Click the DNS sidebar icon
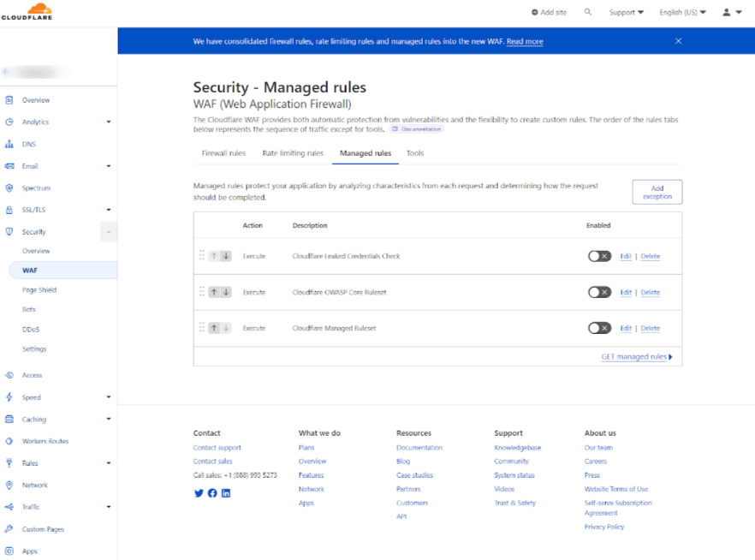 pos(9,144)
